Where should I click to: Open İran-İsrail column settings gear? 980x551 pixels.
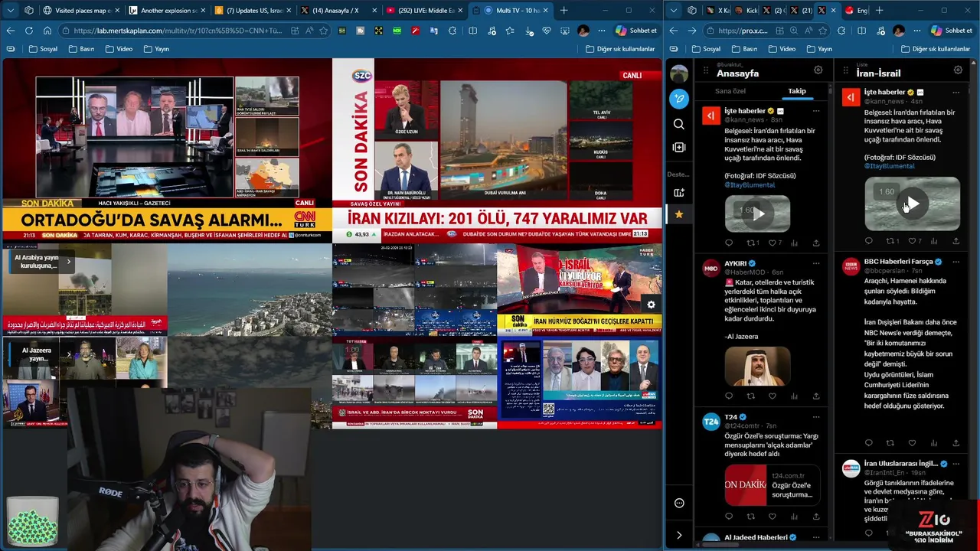point(957,70)
